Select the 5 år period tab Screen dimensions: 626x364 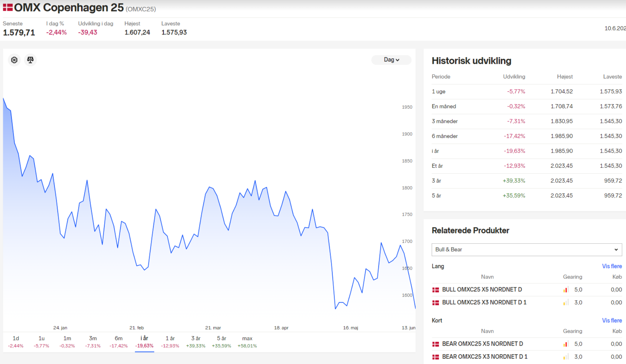tap(222, 342)
